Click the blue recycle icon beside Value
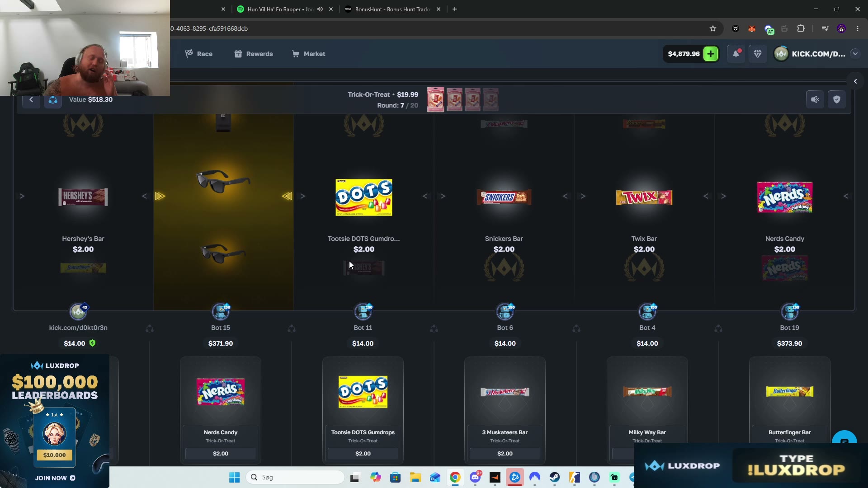 tap(53, 99)
